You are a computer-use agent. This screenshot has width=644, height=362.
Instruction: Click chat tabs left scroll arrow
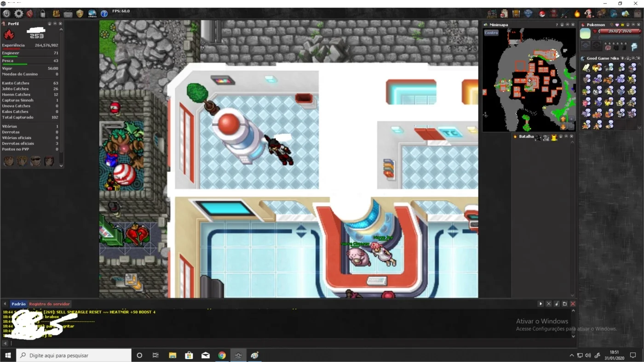click(x=5, y=304)
